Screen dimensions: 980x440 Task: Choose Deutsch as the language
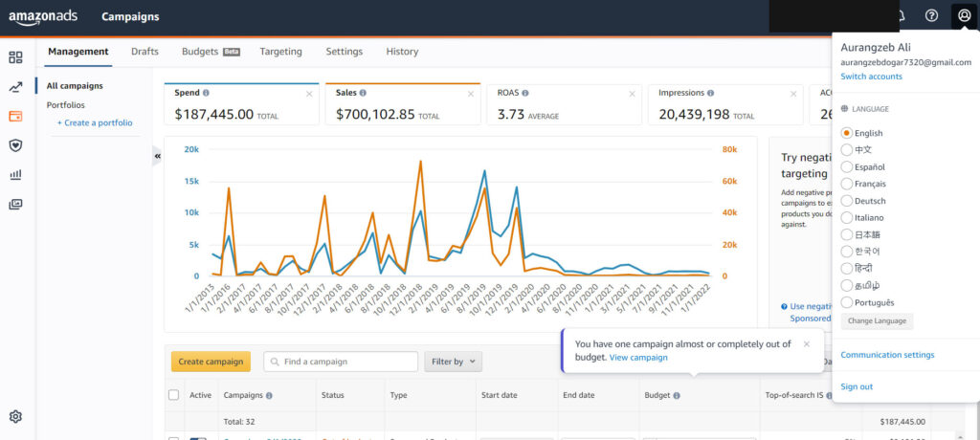click(x=846, y=201)
